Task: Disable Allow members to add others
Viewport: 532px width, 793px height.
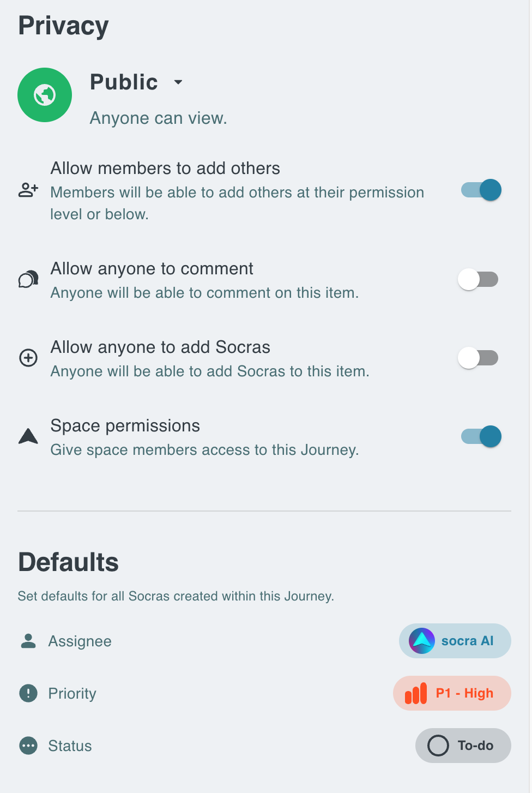Action: click(481, 190)
